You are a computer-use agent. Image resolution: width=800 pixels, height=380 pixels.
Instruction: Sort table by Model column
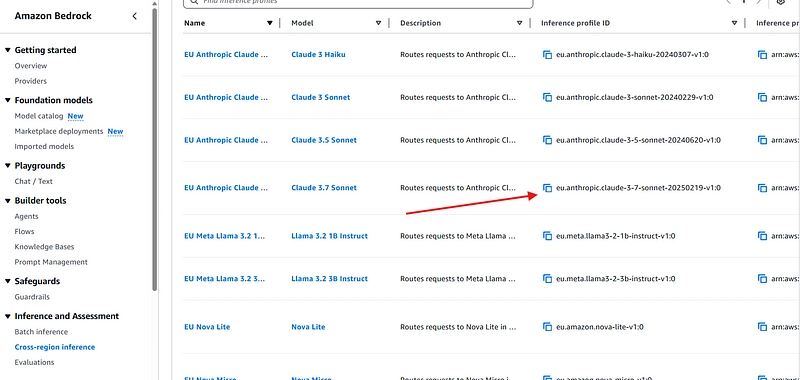coord(378,23)
